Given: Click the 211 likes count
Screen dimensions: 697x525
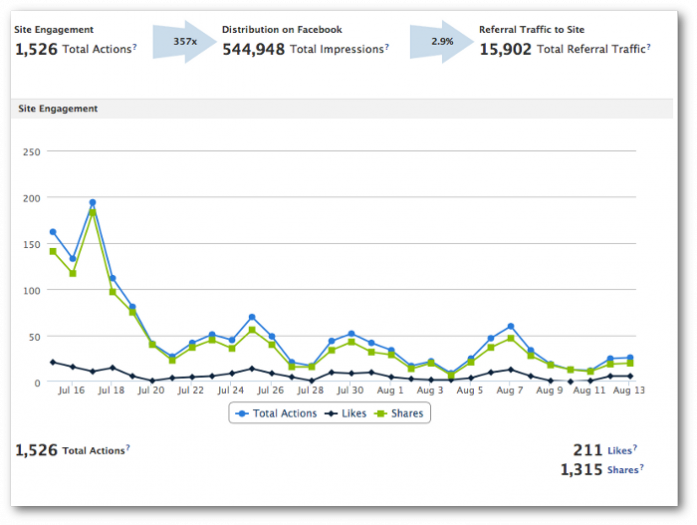Looking at the screenshot, I should coord(588,450).
